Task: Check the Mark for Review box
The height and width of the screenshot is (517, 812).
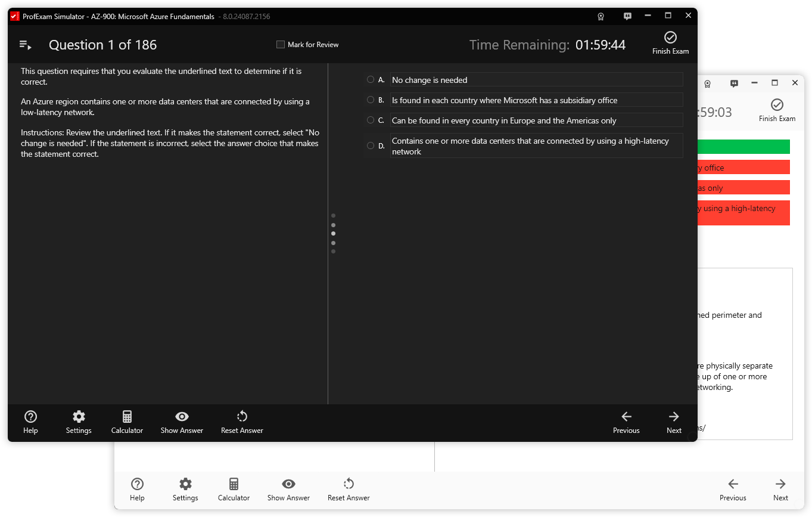Action: 281,45
